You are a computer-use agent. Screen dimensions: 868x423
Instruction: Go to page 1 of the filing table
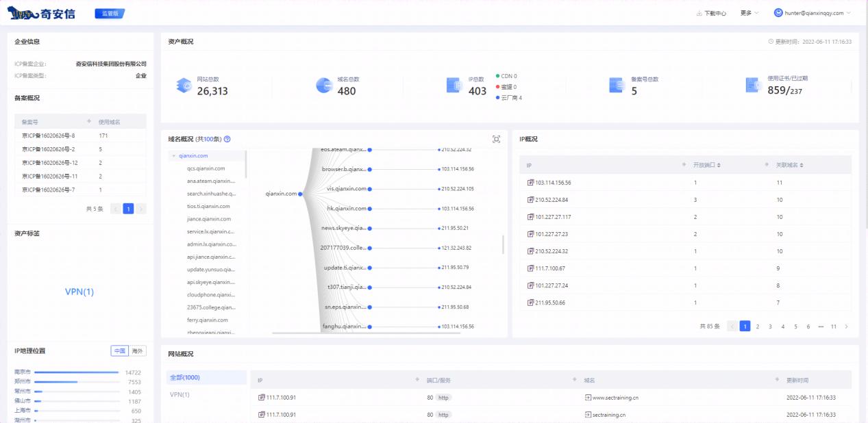pos(128,209)
